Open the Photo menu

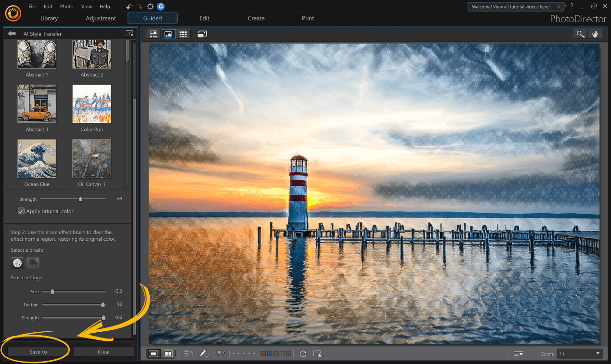66,6
